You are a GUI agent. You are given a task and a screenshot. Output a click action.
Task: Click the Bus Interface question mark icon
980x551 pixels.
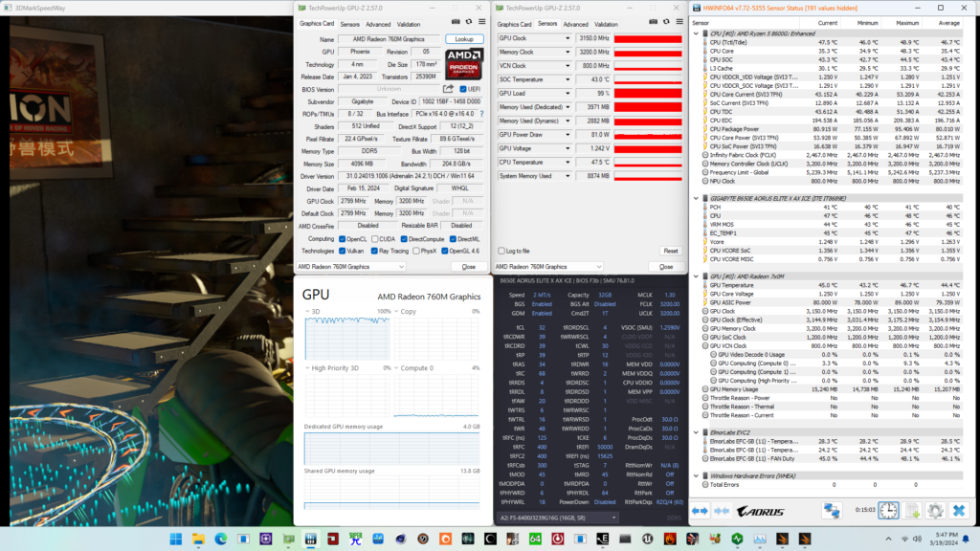482,114
